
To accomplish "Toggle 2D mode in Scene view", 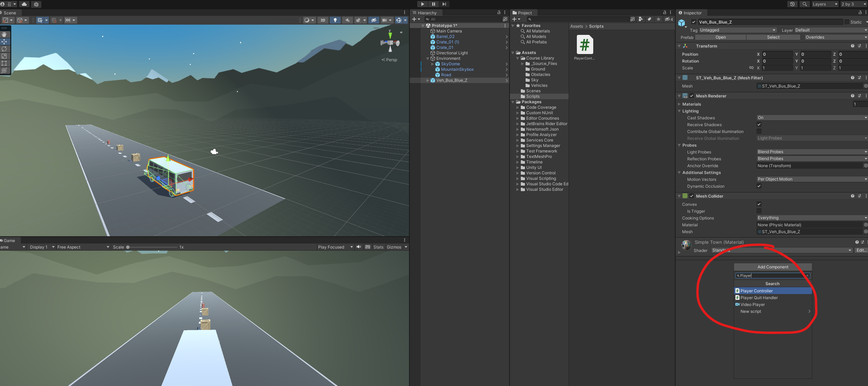I will [x=323, y=20].
